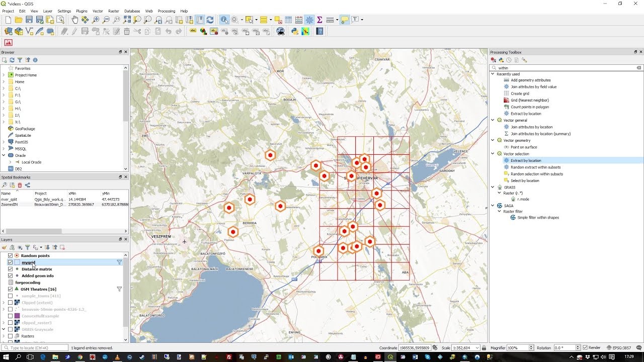The image size is (644, 362).
Task: Click the Zoom to Bookmark magnifier icon
Action: (x=5, y=185)
